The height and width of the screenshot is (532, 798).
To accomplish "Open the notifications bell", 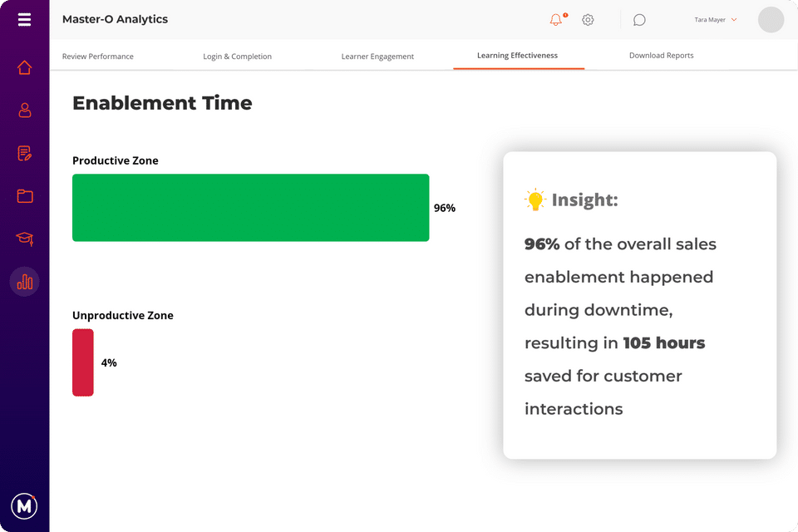I will click(x=556, y=20).
